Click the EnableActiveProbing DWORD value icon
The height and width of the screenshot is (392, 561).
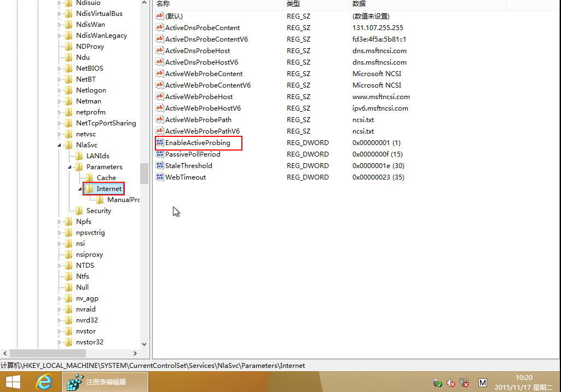click(x=160, y=143)
